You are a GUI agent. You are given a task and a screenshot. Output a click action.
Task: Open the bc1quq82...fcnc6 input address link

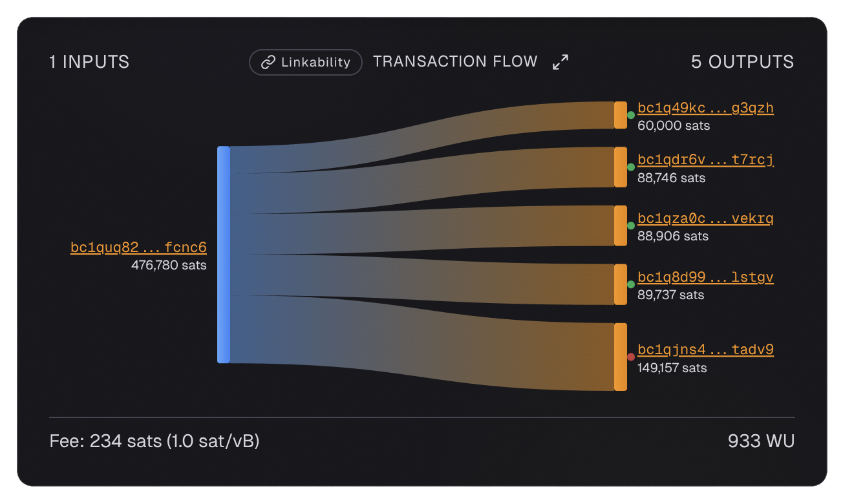coord(138,247)
